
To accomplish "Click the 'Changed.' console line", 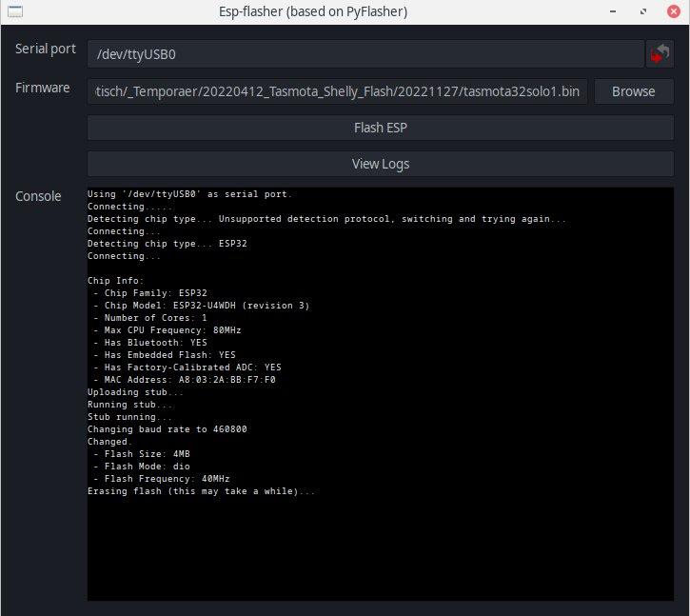I will click(x=109, y=441).
